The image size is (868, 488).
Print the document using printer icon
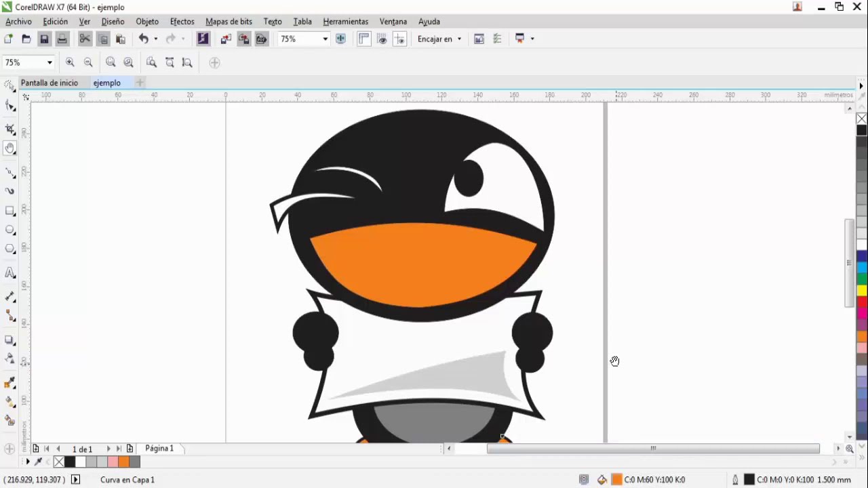62,39
